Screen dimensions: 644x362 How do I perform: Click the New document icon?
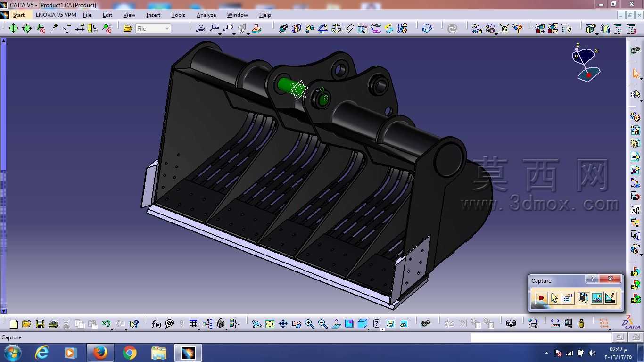(x=14, y=324)
